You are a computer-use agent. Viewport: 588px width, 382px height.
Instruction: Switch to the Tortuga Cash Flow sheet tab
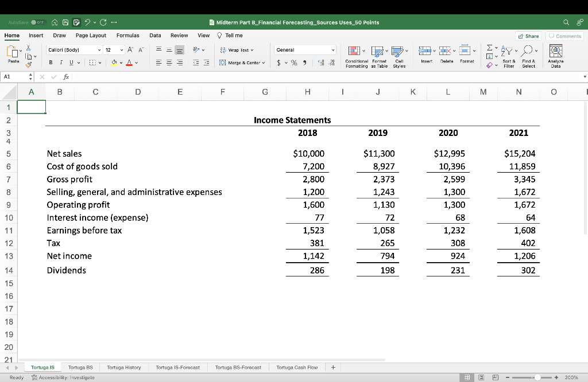pyautogui.click(x=297, y=368)
